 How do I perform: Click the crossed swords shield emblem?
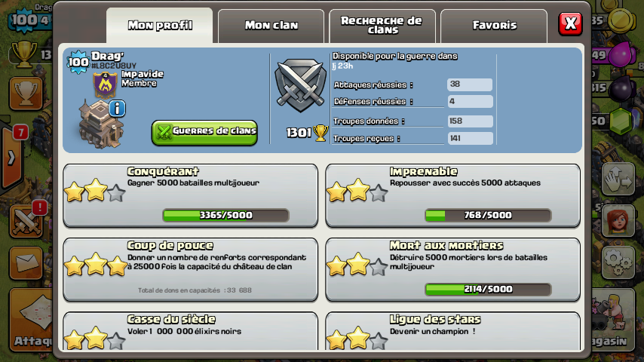click(300, 85)
